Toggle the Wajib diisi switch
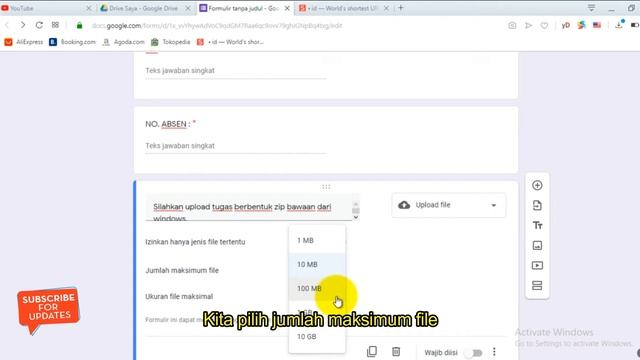Viewport: 640px width, 360px height. point(474,352)
